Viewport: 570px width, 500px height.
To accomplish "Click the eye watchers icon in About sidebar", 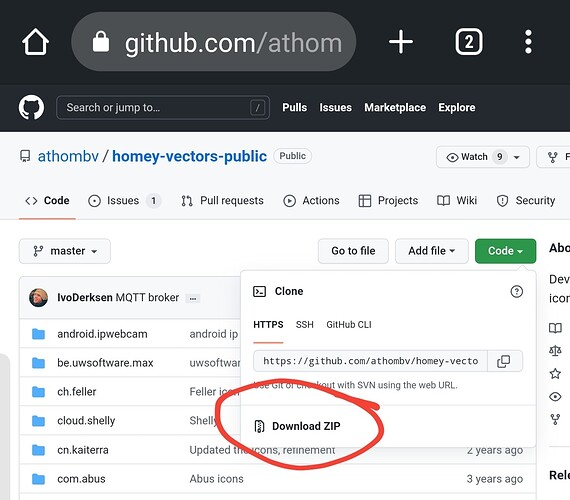I will (555, 396).
